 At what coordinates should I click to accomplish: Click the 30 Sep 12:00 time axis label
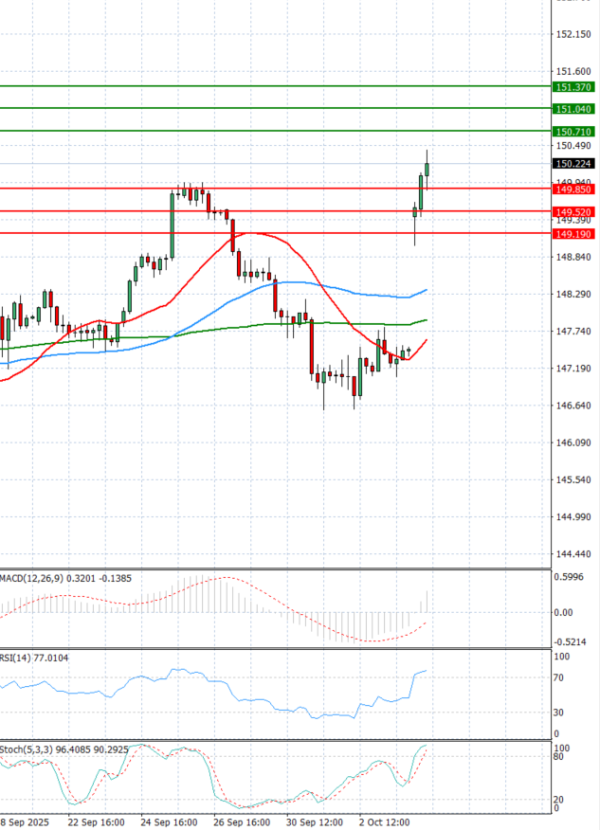pyautogui.click(x=315, y=822)
